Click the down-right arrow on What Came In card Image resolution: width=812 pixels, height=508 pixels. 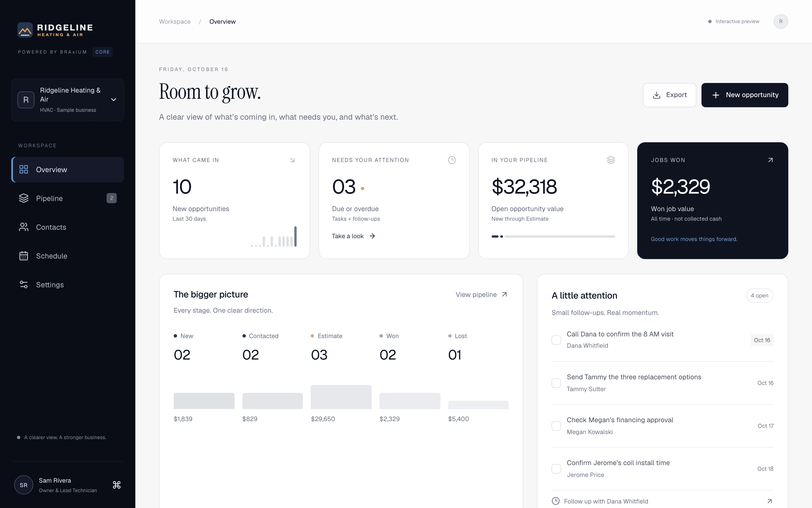pyautogui.click(x=292, y=160)
